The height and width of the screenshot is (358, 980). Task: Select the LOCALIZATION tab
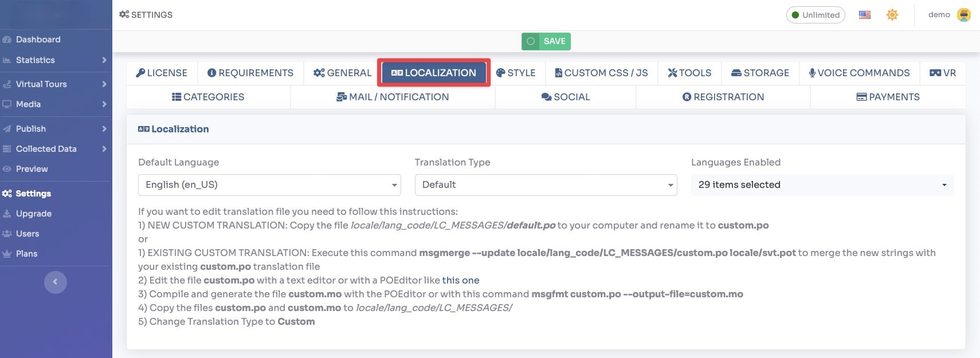(x=434, y=73)
